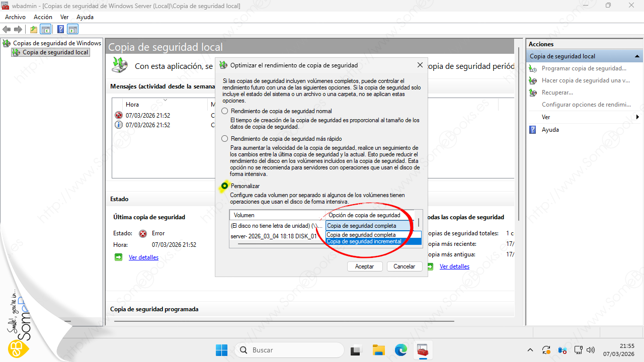Click the Back arrow toolbar icon
Screen dimensions: 644x362
(7, 30)
